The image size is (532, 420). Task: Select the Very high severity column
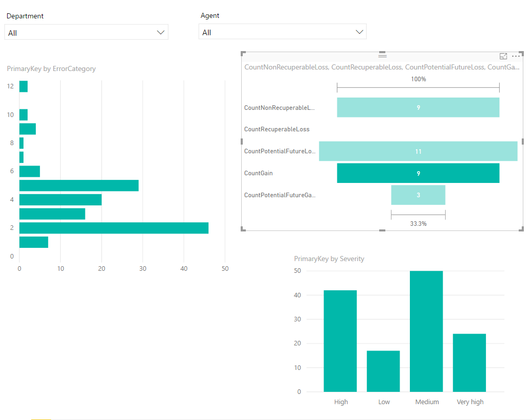tap(469, 363)
